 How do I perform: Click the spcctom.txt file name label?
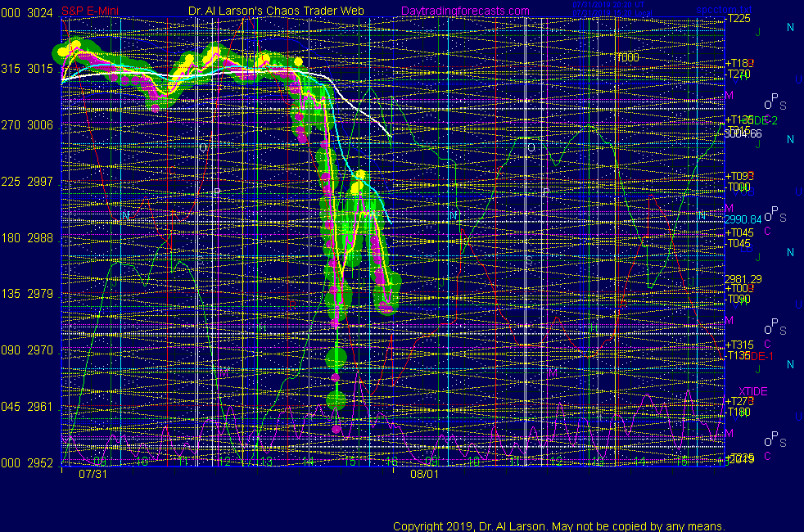(724, 9)
